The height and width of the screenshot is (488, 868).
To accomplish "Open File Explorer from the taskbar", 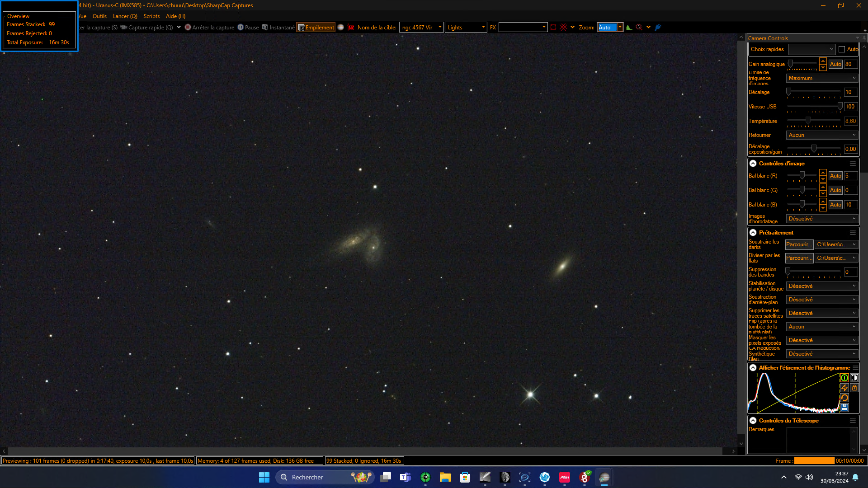I will pos(445,477).
